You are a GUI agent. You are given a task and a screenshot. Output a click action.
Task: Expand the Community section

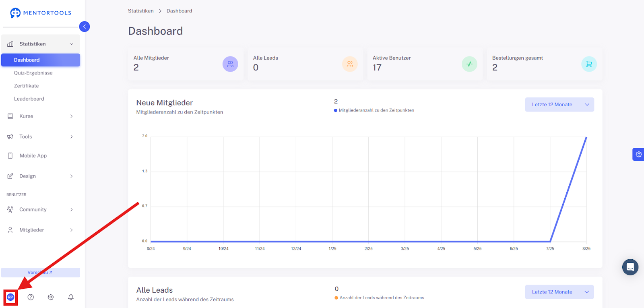40,209
